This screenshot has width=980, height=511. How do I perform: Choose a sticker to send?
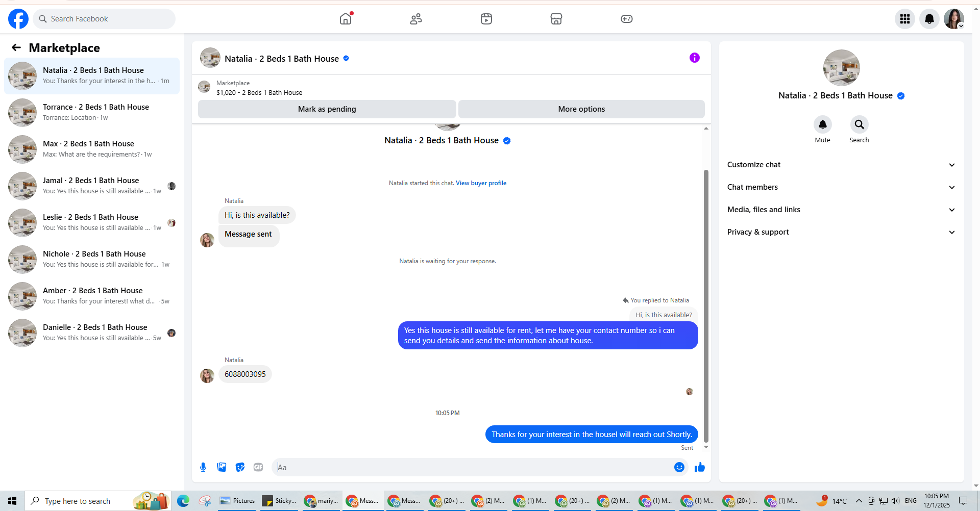click(240, 467)
